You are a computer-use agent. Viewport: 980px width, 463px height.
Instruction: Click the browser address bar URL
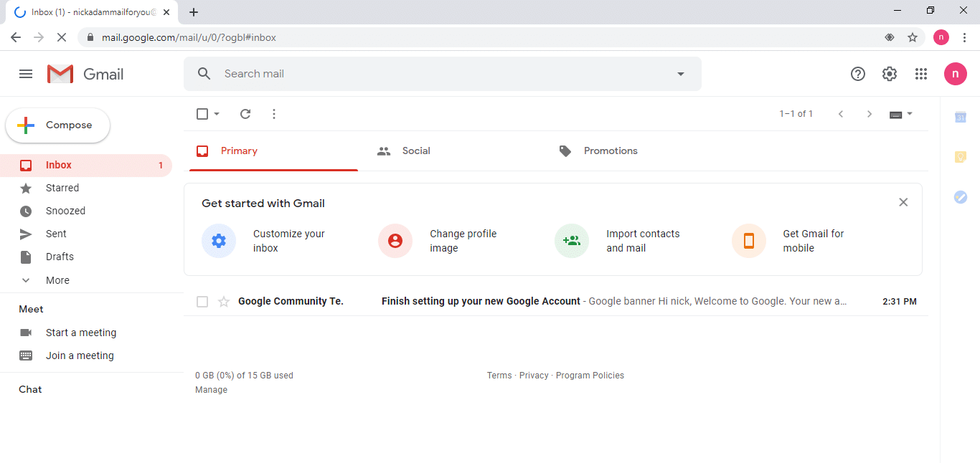[189, 37]
